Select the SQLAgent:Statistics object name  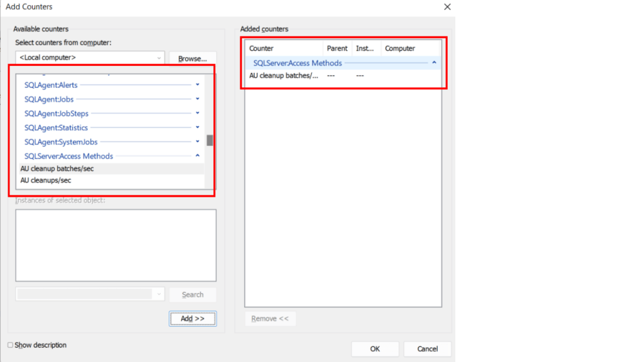coord(56,128)
